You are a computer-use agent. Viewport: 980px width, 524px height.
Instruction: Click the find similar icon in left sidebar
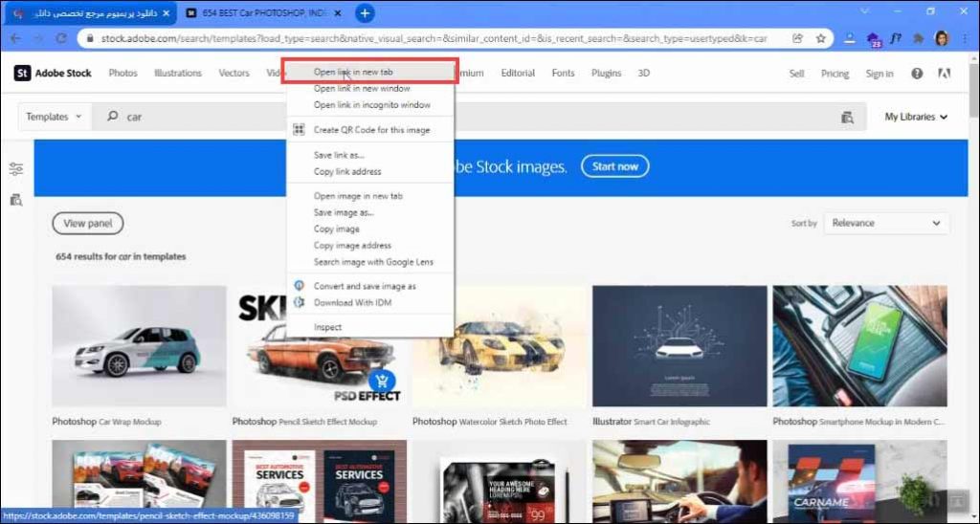pos(16,200)
